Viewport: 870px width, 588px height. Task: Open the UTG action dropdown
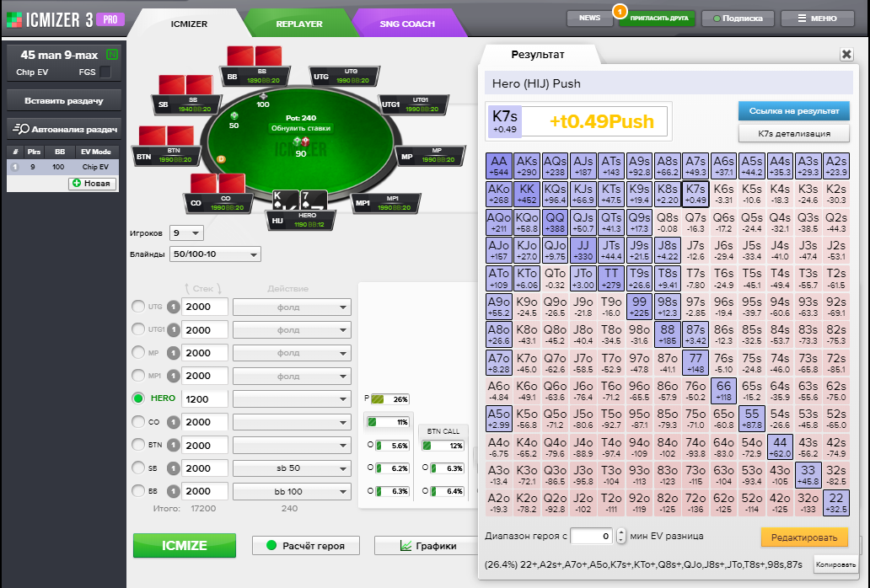pos(292,307)
